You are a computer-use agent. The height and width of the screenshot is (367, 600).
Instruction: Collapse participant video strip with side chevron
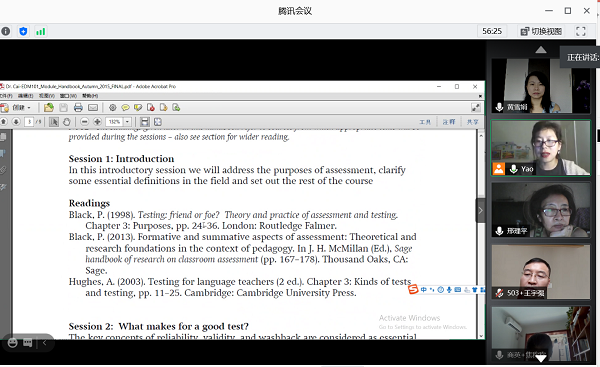(480, 210)
